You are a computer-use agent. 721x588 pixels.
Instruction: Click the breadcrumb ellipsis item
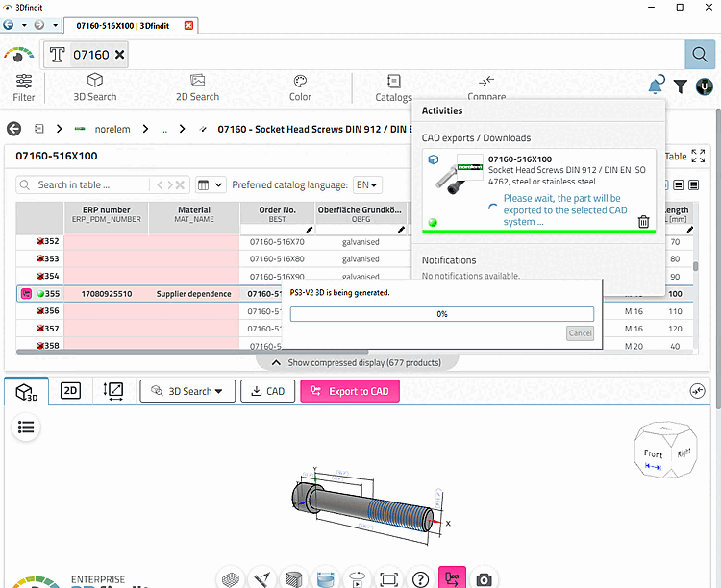click(163, 129)
